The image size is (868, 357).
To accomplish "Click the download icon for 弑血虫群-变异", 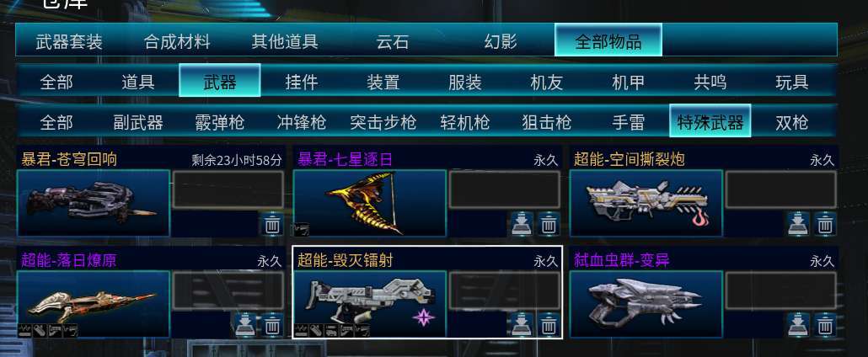I will 798,325.
